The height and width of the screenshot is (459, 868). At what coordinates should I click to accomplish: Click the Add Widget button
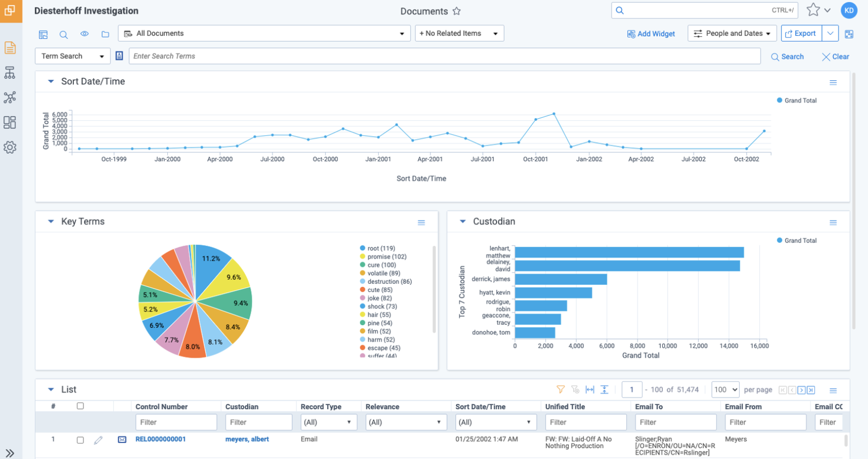[x=651, y=34]
